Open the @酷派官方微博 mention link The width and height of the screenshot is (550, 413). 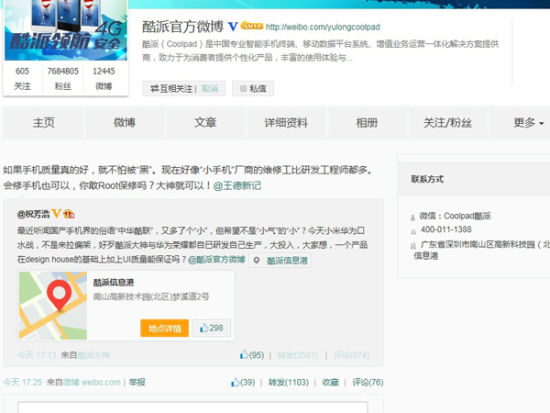click(216, 260)
